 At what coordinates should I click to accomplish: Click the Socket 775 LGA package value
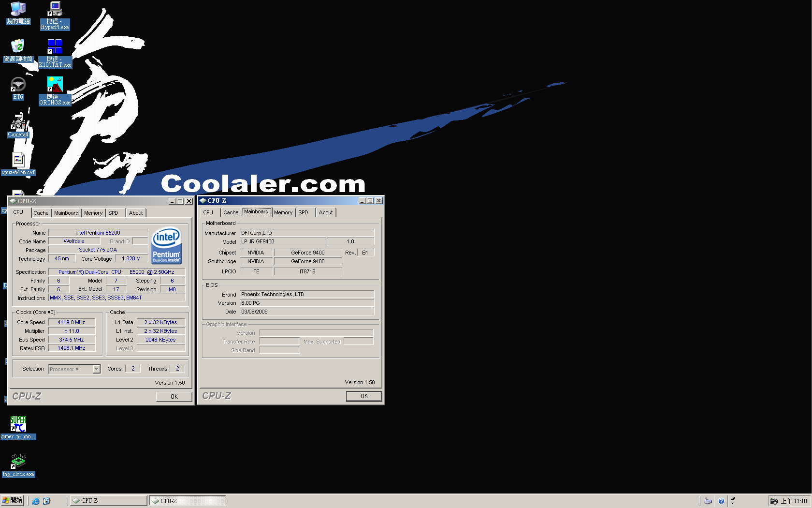pos(98,250)
